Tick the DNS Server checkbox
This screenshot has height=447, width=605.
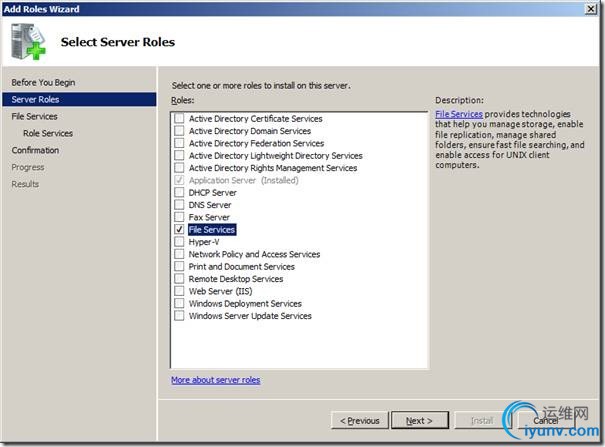[x=179, y=204]
